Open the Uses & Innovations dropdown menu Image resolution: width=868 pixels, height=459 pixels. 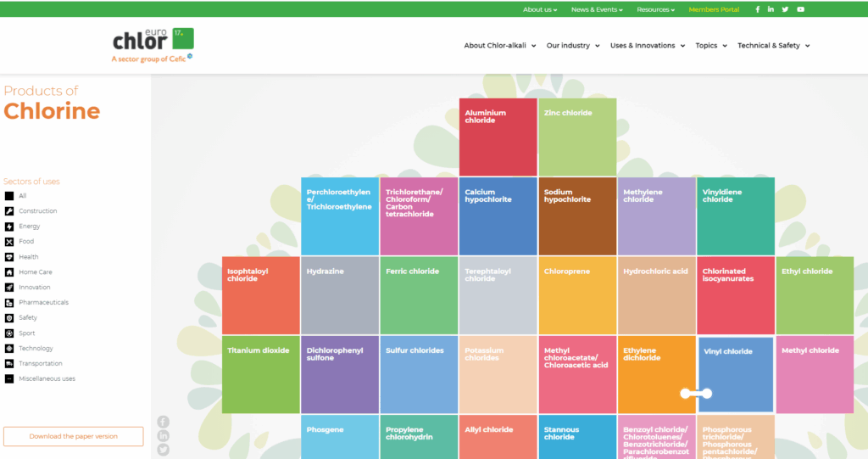point(648,46)
